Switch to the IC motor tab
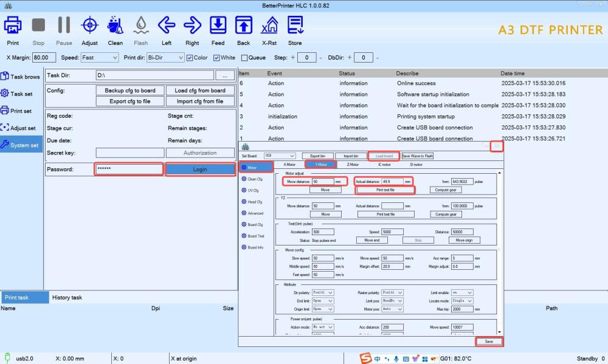 click(384, 165)
